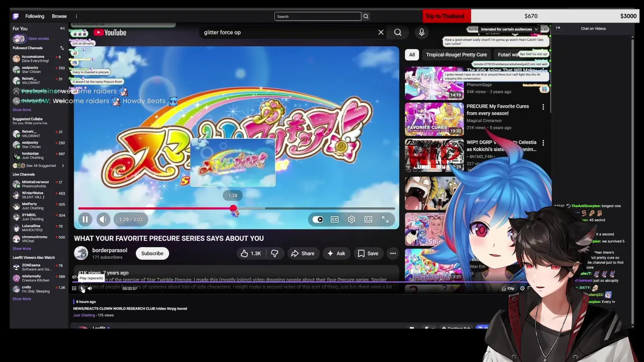Collapse the For You sidebar
The height and width of the screenshot is (362, 644).
(x=62, y=29)
